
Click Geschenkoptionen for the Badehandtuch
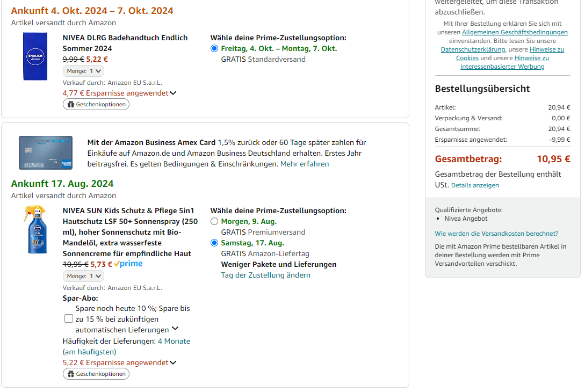[96, 104]
